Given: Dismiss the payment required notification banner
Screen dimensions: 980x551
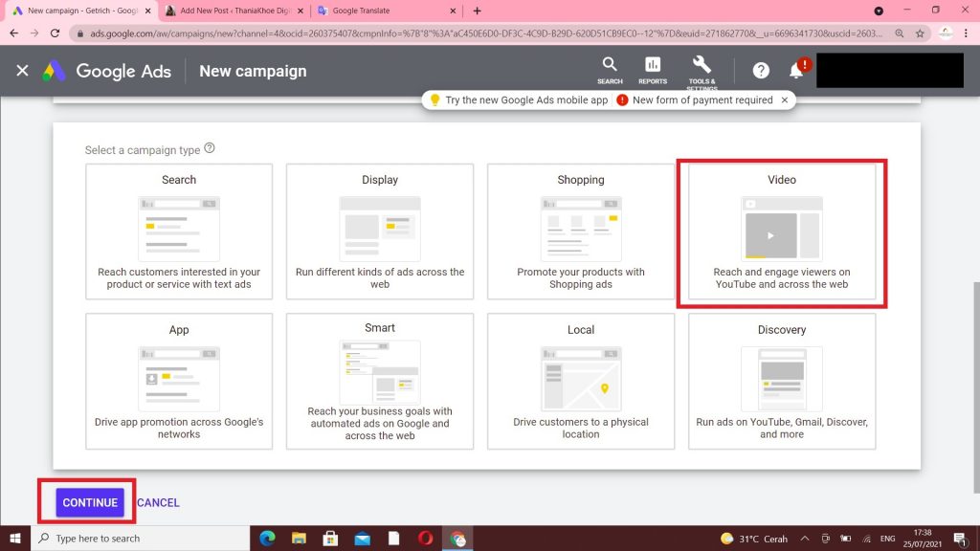Looking at the screenshot, I should coord(785,99).
